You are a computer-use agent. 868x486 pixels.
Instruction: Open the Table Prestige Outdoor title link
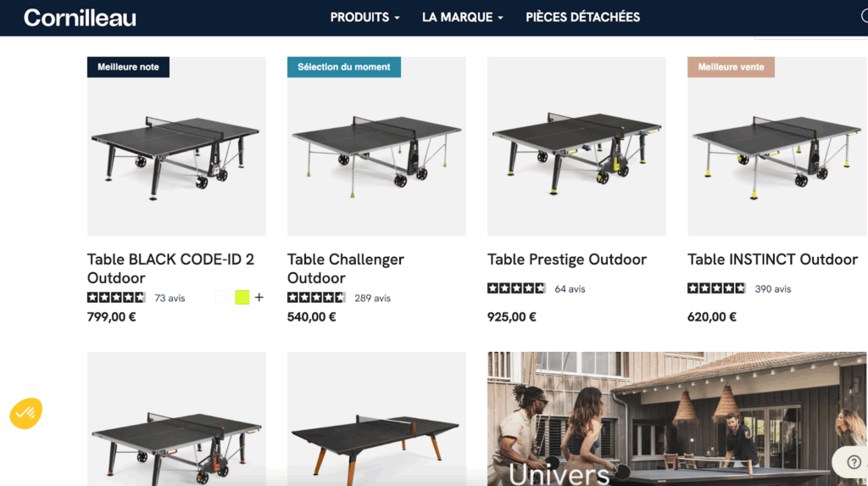(x=567, y=260)
